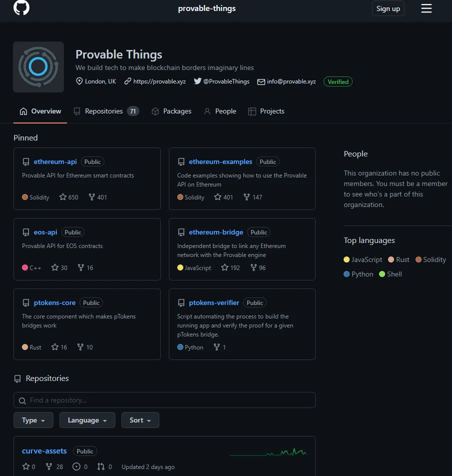Click the 16 stars icon on ptokens-core
This screenshot has width=452, height=476.
[x=55, y=347]
